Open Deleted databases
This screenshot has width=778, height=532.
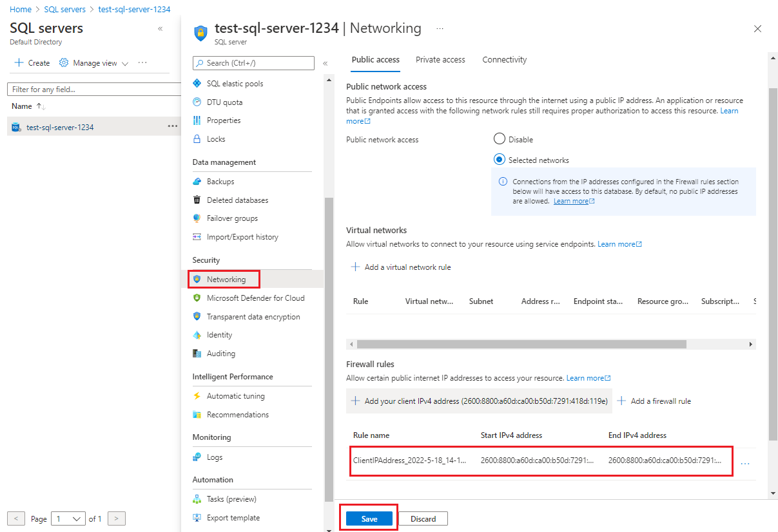pyautogui.click(x=237, y=200)
